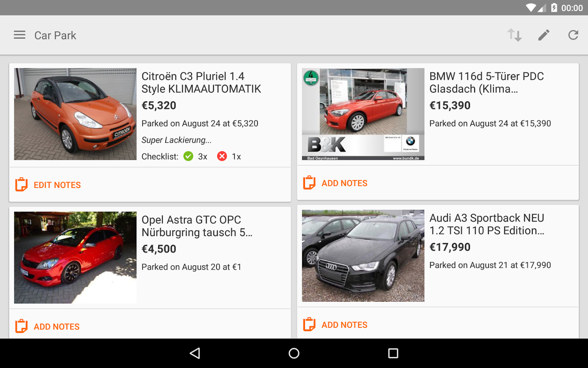
Task: Open the Citroën C3 Pluriel listing title
Action: click(201, 83)
